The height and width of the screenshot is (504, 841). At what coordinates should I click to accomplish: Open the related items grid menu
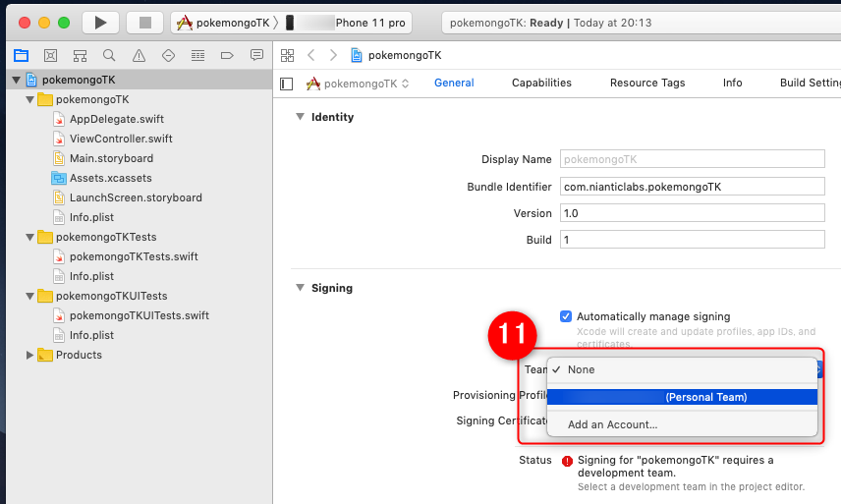(288, 55)
